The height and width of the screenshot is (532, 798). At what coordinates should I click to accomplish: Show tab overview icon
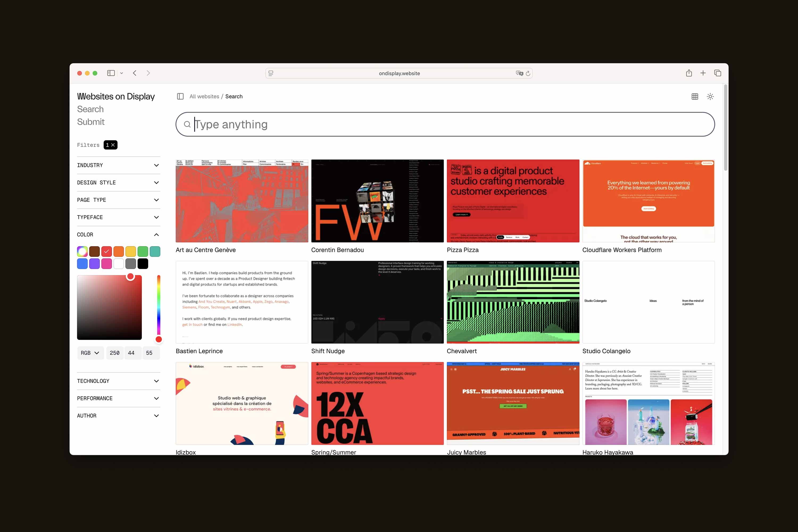click(718, 73)
